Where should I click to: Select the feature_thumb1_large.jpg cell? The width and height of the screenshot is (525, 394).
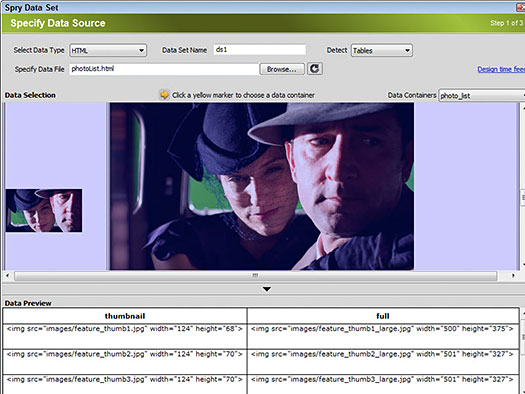[383, 336]
